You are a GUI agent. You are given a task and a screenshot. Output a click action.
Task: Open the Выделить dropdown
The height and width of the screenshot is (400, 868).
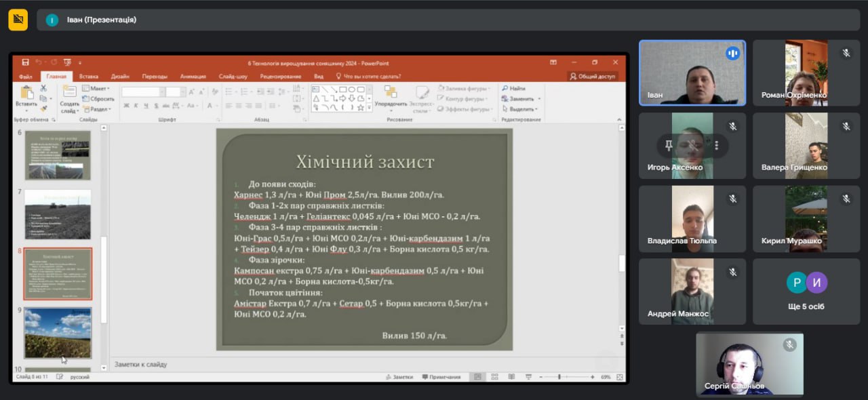pyautogui.click(x=520, y=108)
